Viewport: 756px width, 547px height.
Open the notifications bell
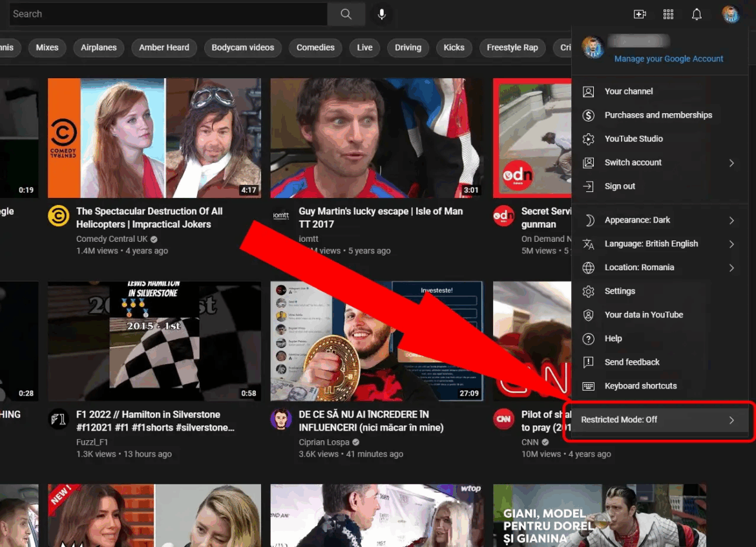tap(697, 14)
